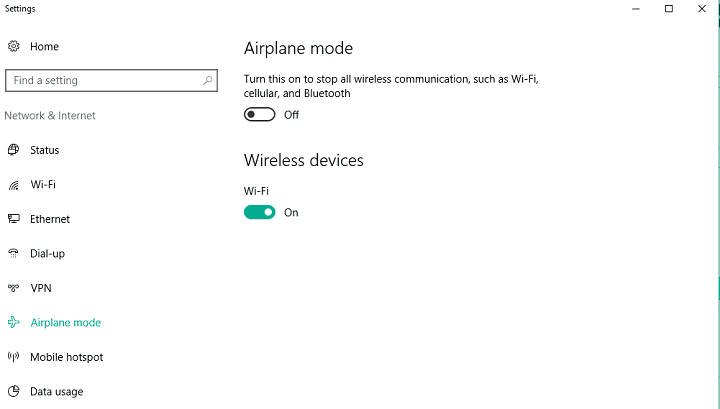720x409 pixels.
Task: Click the VPN icon in sidebar
Action: point(14,288)
